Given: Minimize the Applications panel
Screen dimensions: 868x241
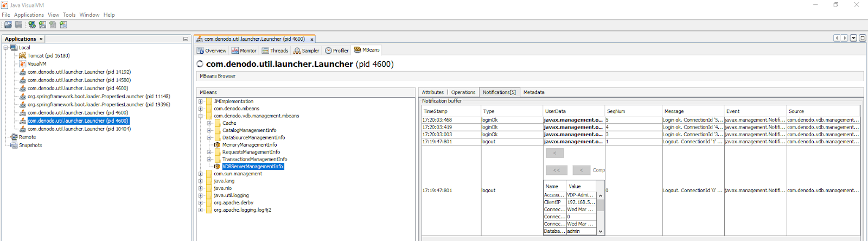Looking at the screenshot, I should coord(186,39).
